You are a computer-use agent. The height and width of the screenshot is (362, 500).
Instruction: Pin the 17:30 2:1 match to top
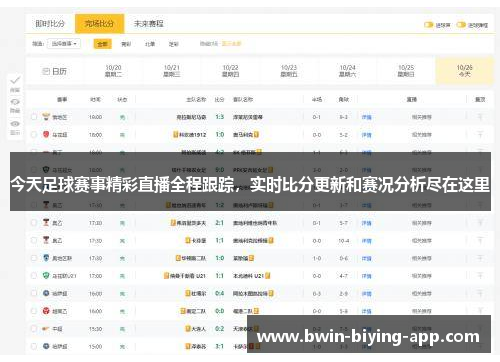(x=480, y=222)
